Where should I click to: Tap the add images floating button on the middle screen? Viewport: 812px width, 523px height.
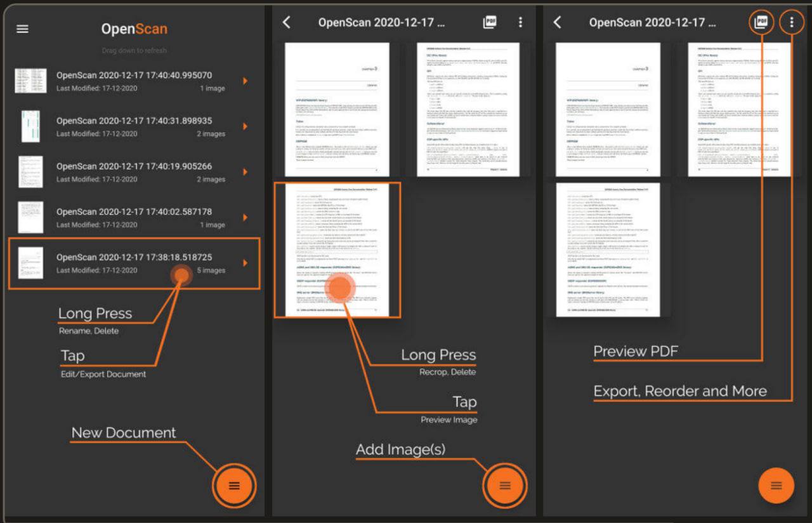coord(505,486)
